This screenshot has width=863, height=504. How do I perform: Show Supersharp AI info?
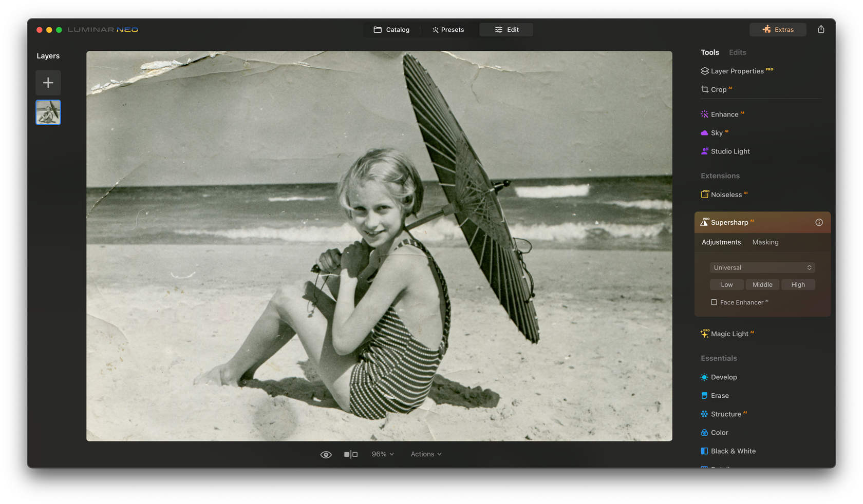coord(819,222)
